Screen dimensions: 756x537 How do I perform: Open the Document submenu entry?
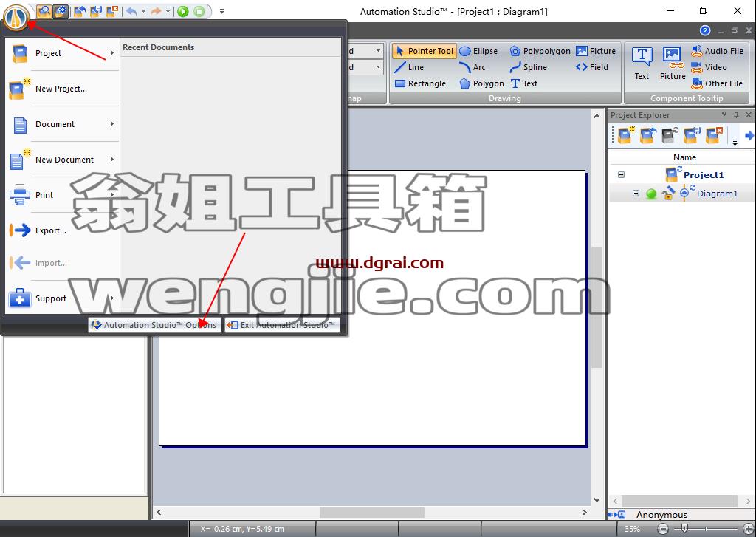(x=62, y=124)
